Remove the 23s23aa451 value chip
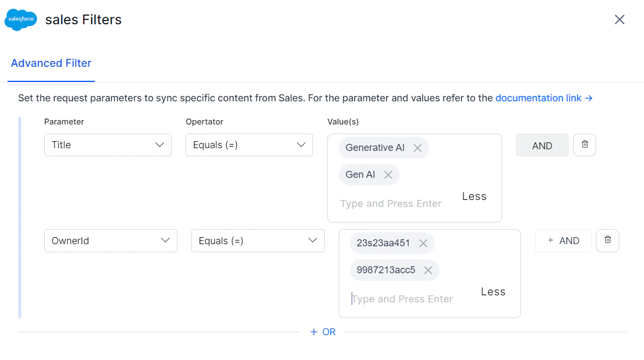 click(x=424, y=243)
